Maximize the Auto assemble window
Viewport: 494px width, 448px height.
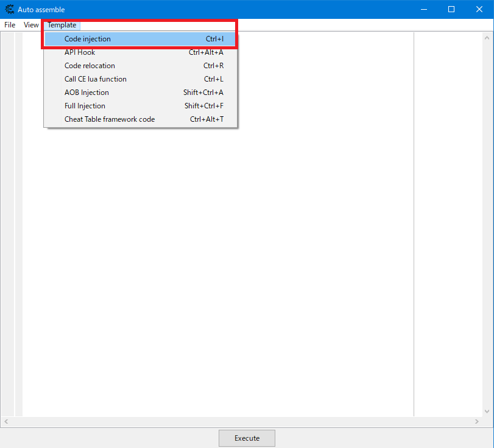(451, 10)
